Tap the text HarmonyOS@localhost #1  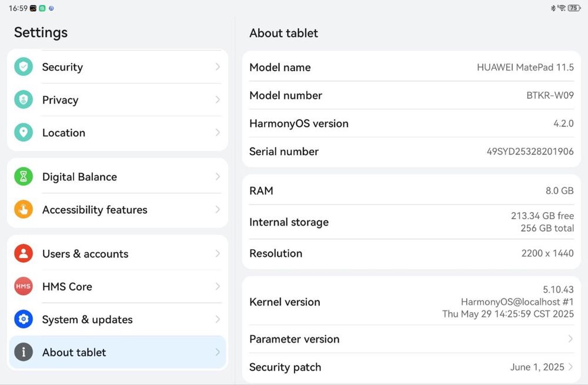[517, 302]
